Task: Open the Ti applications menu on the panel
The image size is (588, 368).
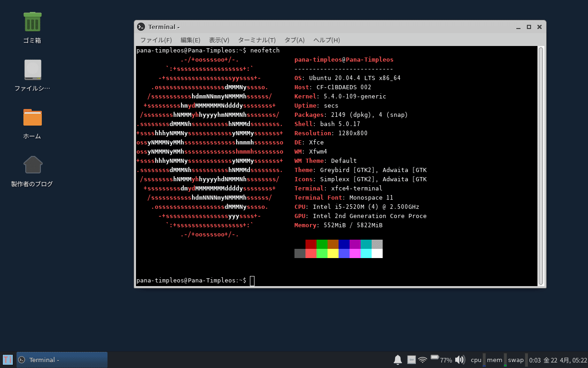Action: point(8,360)
